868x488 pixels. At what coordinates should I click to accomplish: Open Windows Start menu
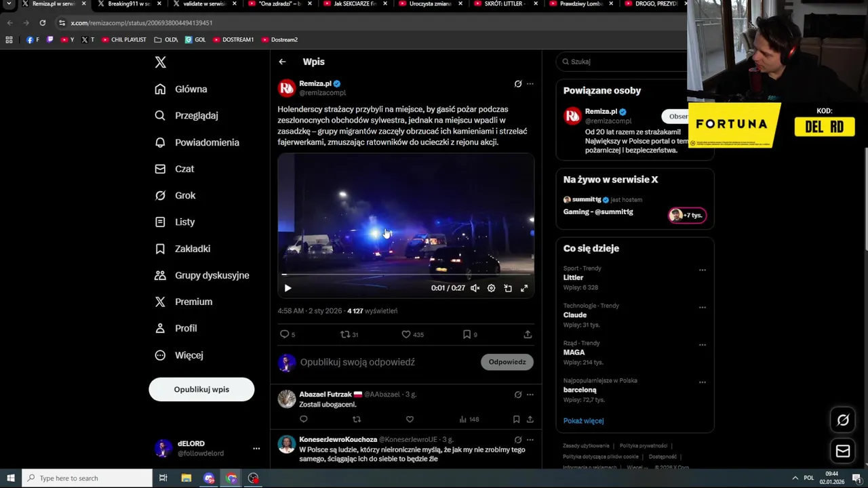pyautogui.click(x=10, y=479)
